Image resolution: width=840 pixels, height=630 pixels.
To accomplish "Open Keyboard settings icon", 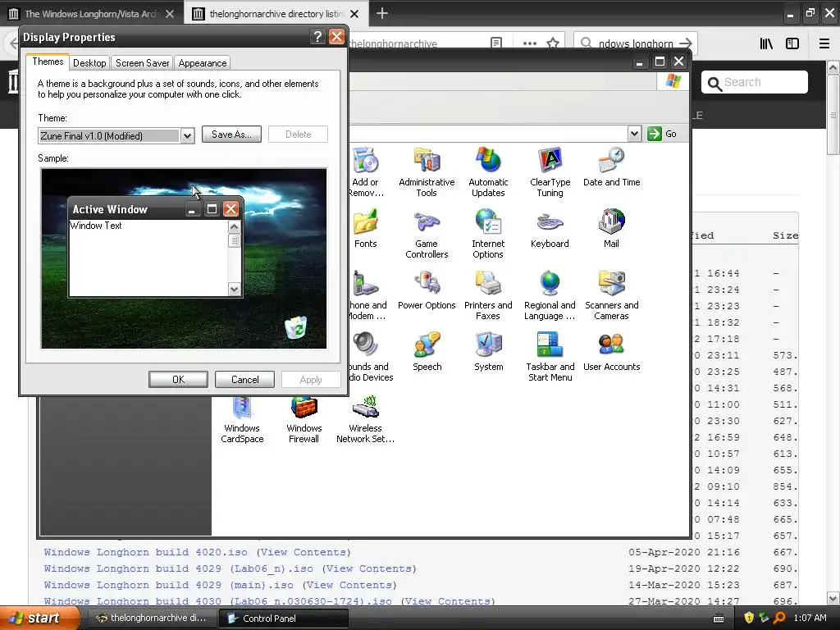I will coord(550,229).
